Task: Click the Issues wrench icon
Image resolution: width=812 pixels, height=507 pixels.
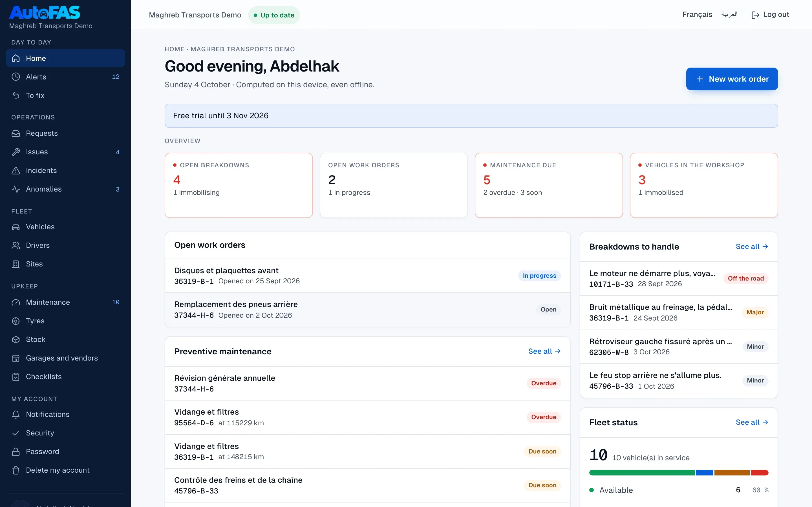Action: coord(16,152)
